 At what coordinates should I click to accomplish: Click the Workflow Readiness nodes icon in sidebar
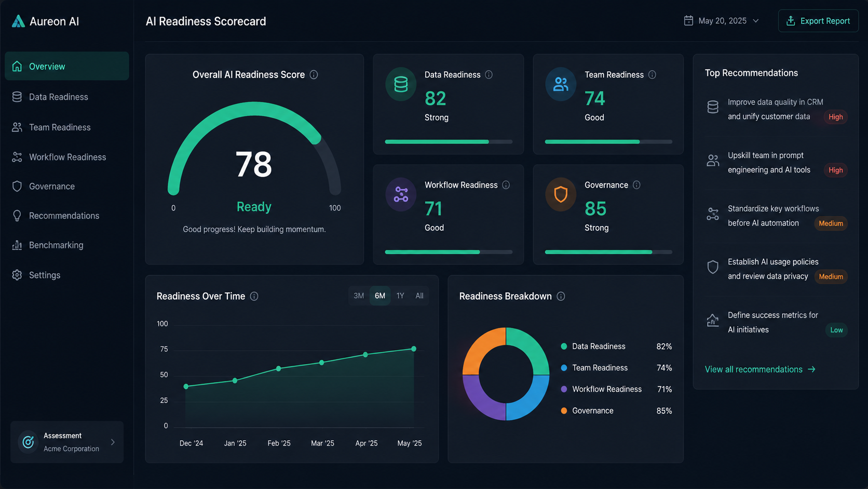[17, 157]
